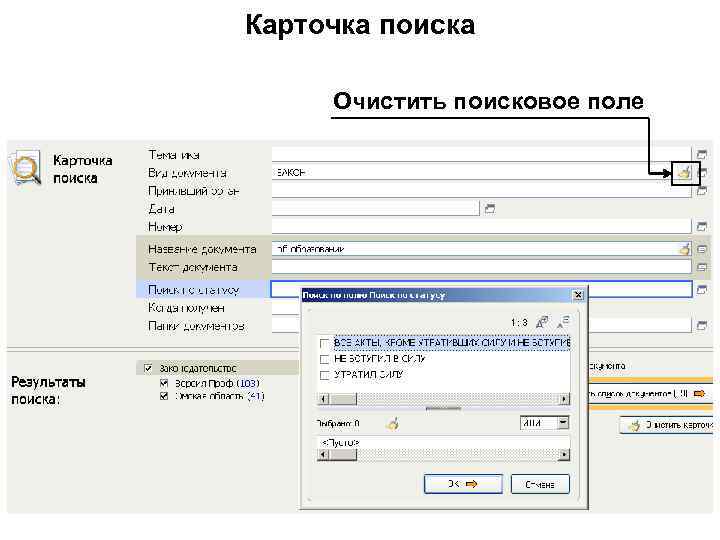The height and width of the screenshot is (540, 720).
Task: Click into the Тематика input field
Action: pos(481,154)
